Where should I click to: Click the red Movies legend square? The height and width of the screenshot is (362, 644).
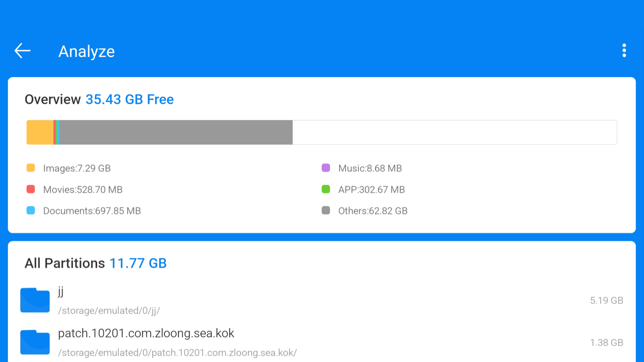31,190
